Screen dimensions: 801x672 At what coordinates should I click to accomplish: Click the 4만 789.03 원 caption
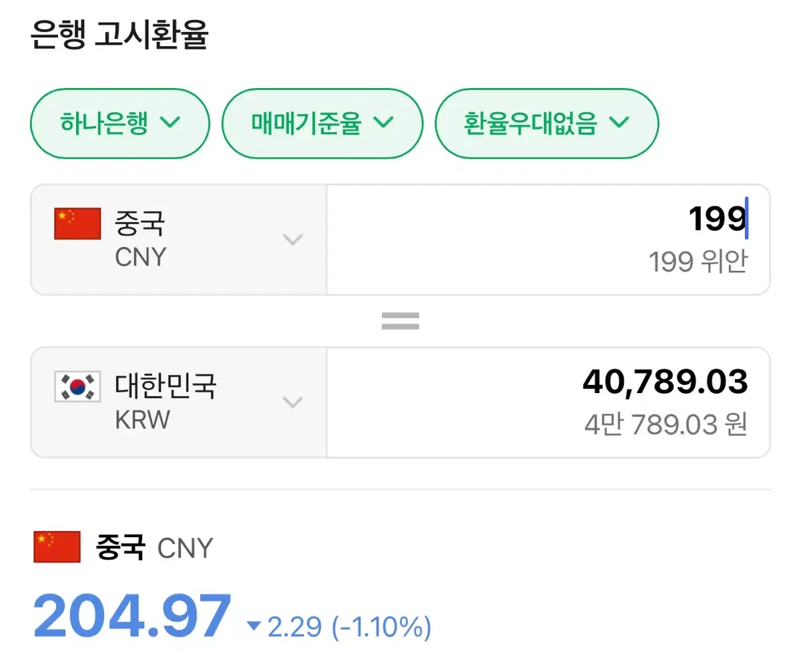click(665, 424)
